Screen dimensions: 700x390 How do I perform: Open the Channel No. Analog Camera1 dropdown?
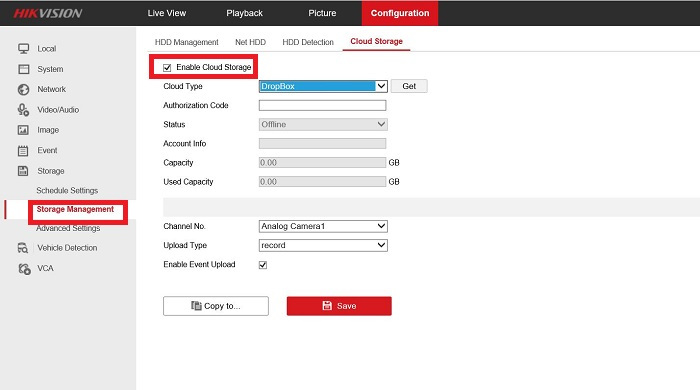(x=323, y=226)
